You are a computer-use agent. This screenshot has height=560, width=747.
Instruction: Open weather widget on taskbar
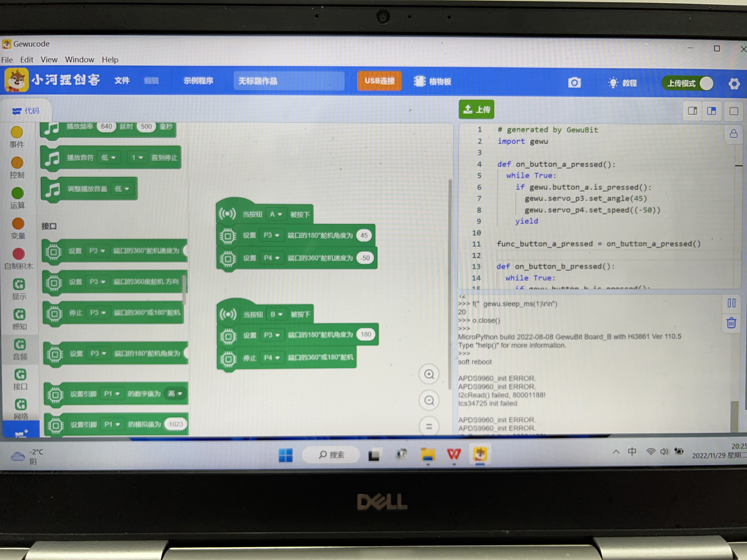click(27, 456)
